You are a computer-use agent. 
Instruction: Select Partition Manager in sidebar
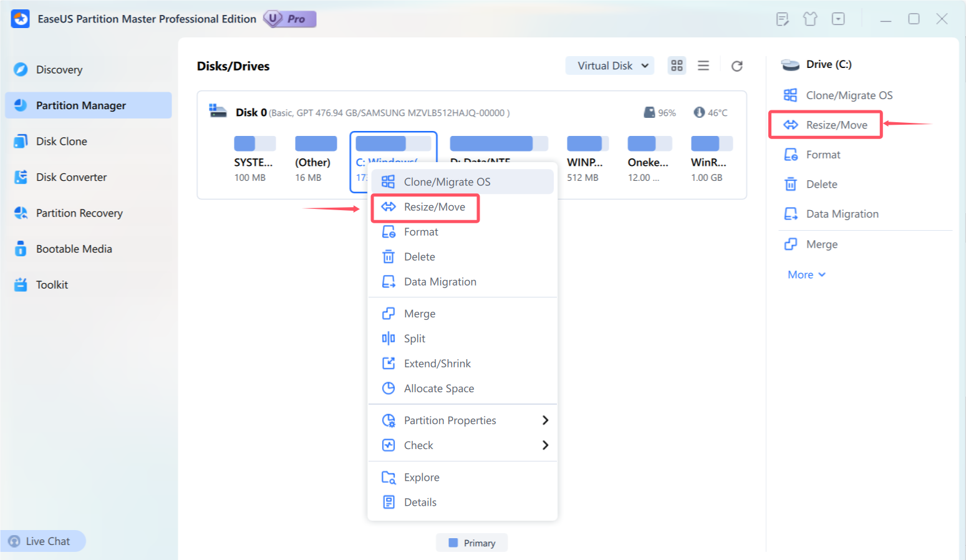(x=88, y=105)
